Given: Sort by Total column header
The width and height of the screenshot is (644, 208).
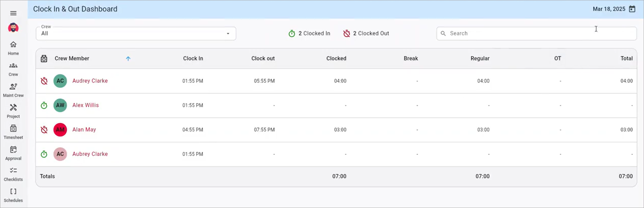Looking at the screenshot, I should (x=626, y=59).
